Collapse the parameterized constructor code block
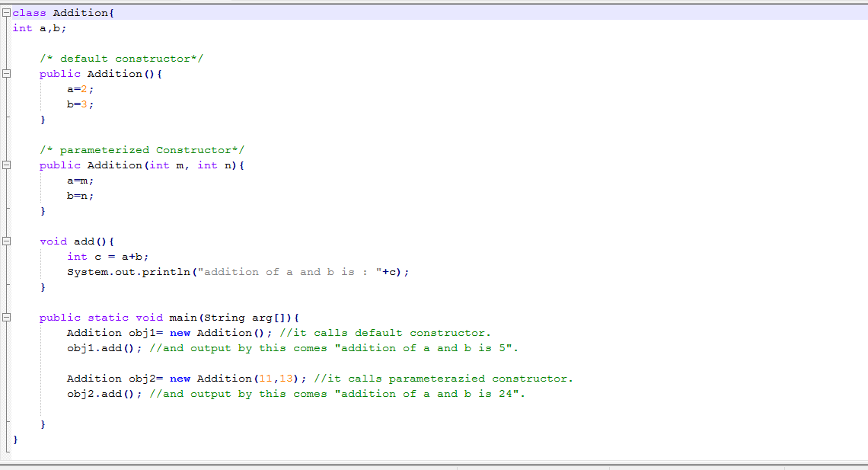Viewport: 868px width, 470px height. click(7, 165)
